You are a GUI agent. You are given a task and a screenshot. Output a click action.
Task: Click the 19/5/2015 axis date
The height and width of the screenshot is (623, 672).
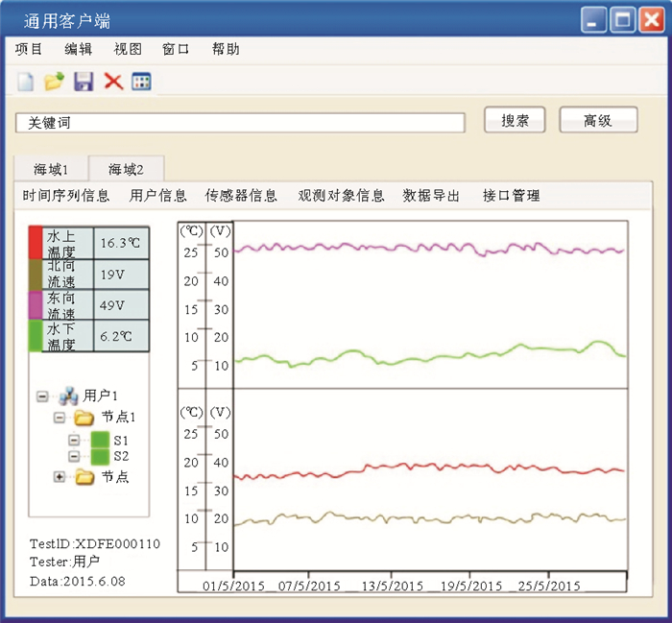(471, 586)
